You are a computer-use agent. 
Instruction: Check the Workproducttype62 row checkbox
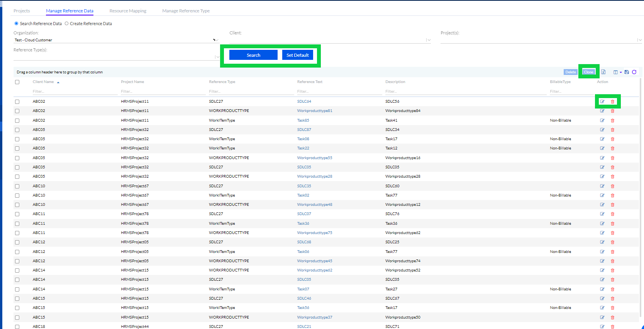pos(17,270)
